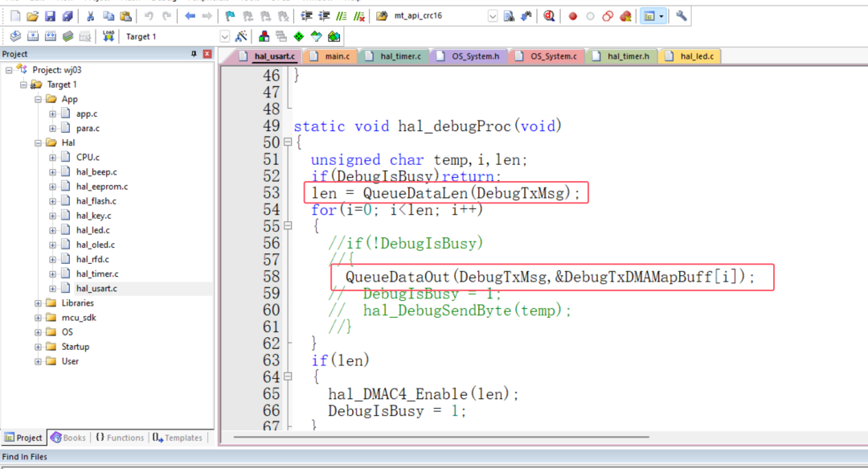Expand the Libraries folder in project tree
Image resolution: width=868 pixels, height=469 pixels.
coord(39,303)
